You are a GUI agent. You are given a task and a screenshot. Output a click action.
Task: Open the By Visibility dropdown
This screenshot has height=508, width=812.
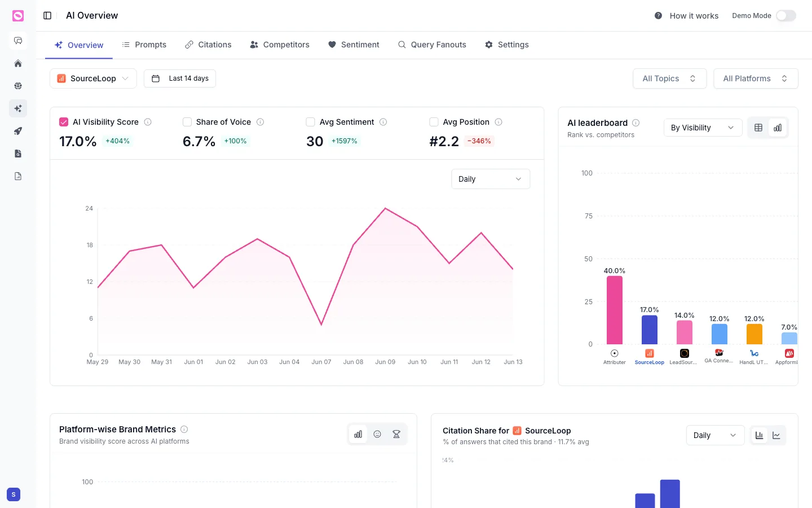click(x=703, y=128)
